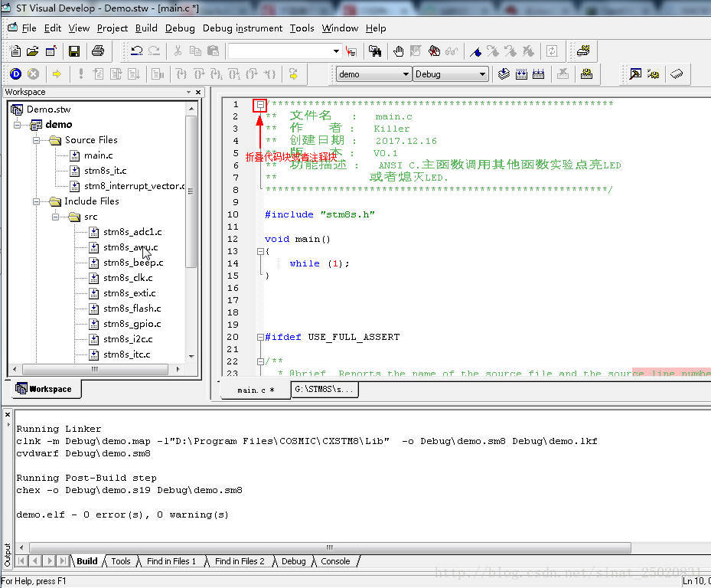Click the Print icon
Image resolution: width=711 pixels, height=588 pixels.
98,51
